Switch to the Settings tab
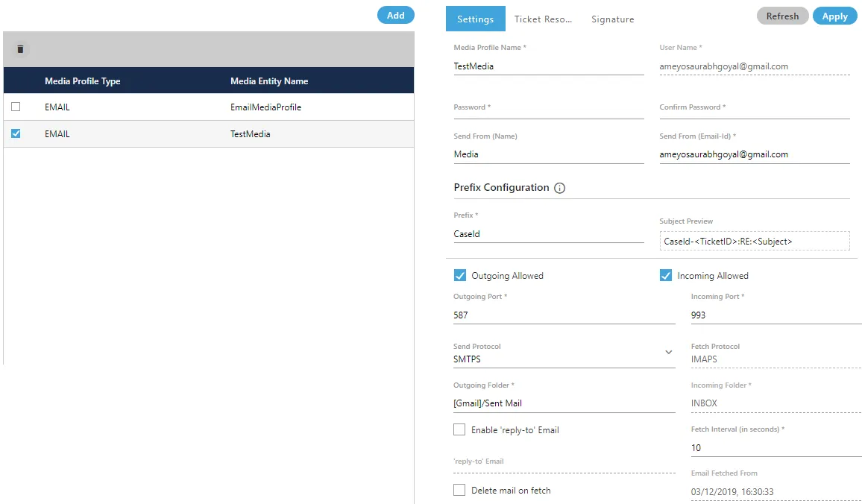This screenshot has height=504, width=862. click(x=476, y=19)
